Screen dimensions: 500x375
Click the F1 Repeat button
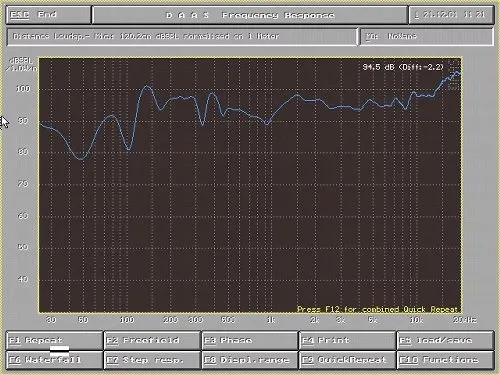(54, 340)
